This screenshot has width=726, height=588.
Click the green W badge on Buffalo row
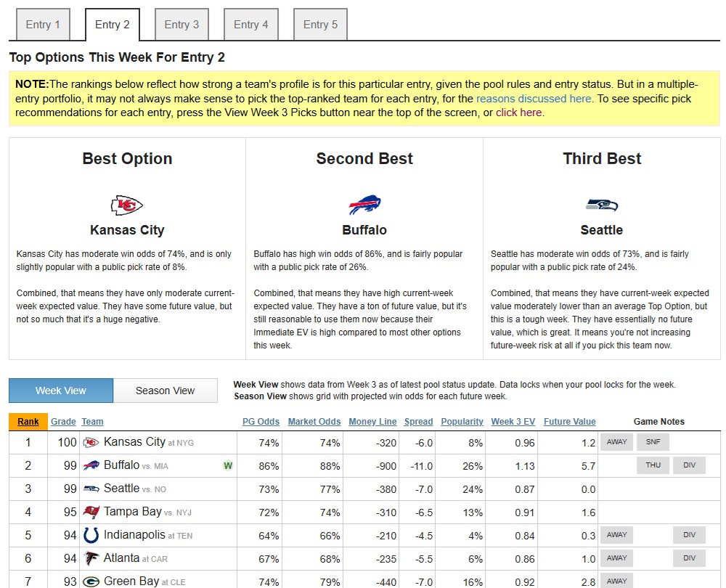click(x=228, y=466)
